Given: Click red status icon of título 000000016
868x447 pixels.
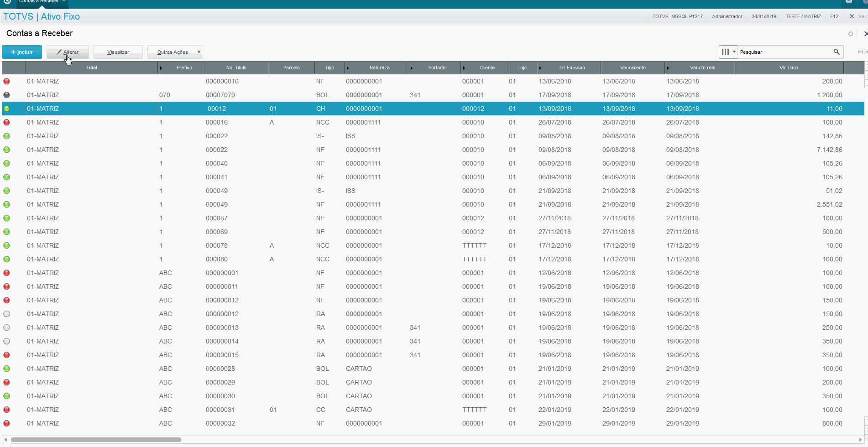Looking at the screenshot, I should click(x=7, y=81).
